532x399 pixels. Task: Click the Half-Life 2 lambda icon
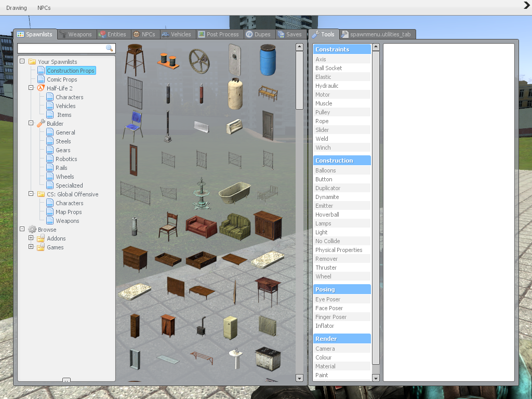point(41,88)
